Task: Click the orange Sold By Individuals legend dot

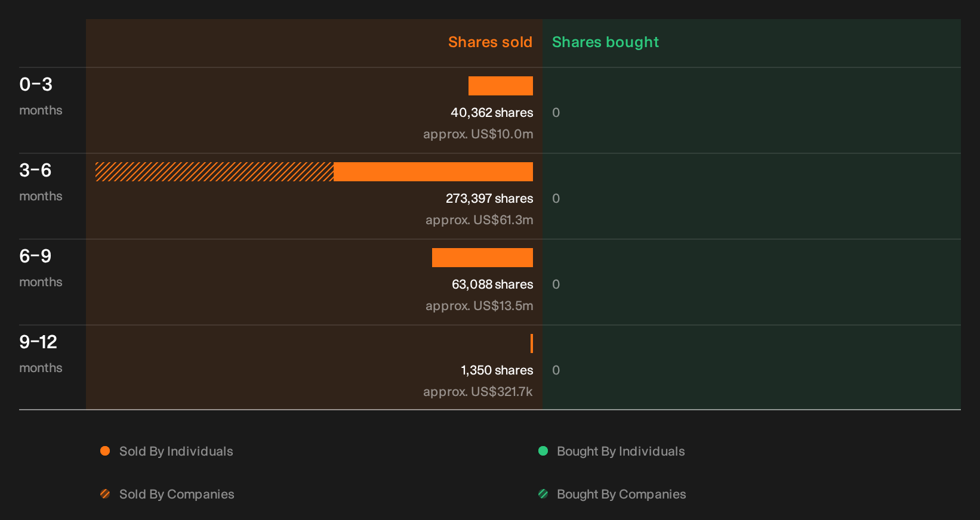Action: [105, 451]
